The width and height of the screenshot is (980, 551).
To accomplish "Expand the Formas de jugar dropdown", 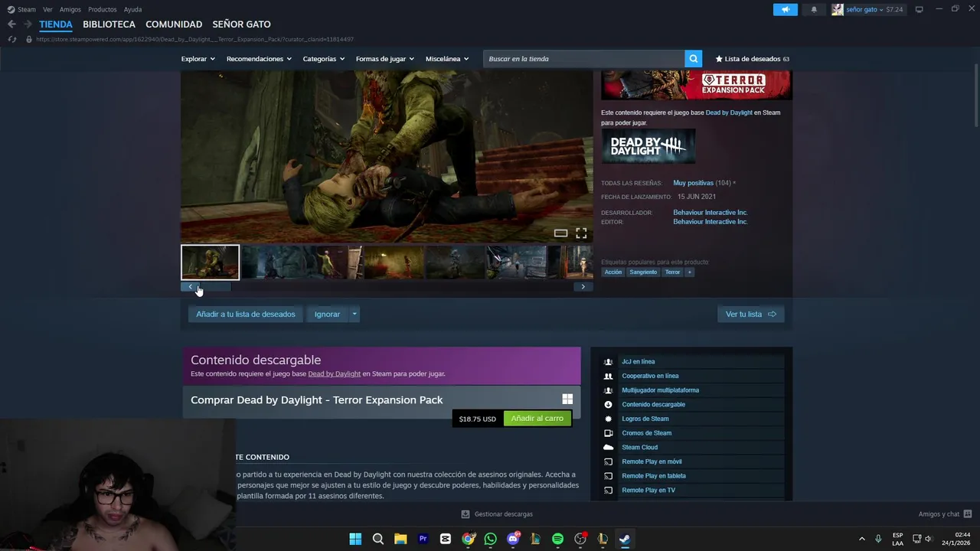I will 384,59.
